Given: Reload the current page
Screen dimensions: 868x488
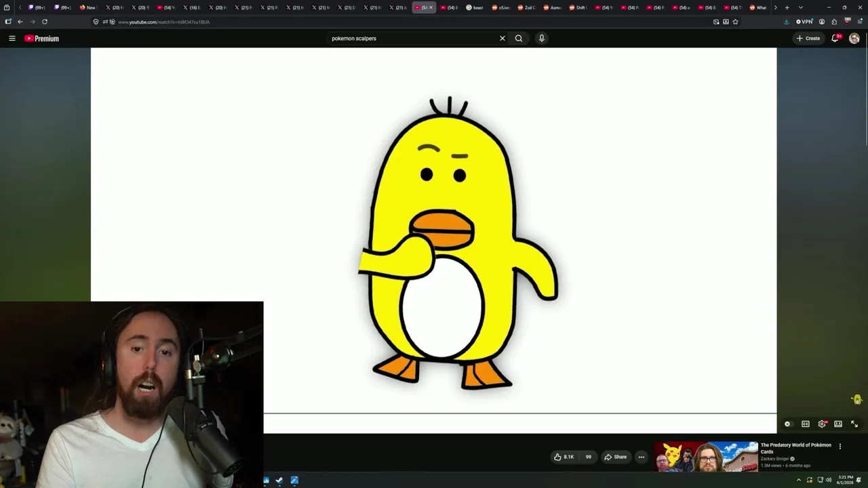Looking at the screenshot, I should 45,22.
